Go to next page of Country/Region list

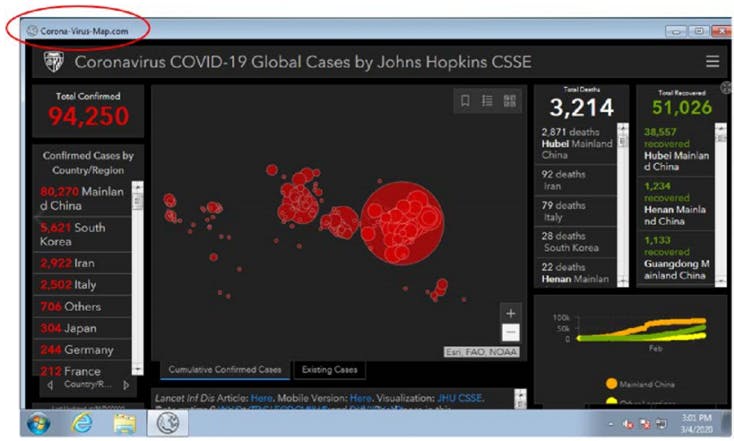[126, 384]
